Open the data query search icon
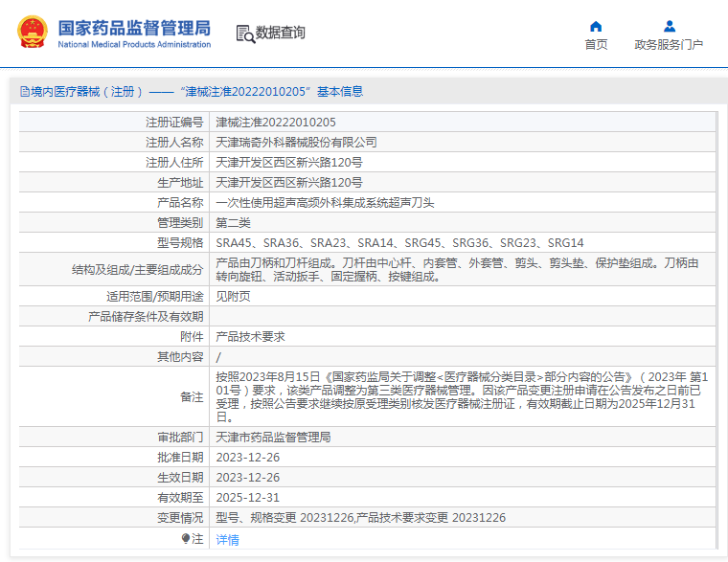Image resolution: width=728 pixels, height=562 pixels. 245,34
